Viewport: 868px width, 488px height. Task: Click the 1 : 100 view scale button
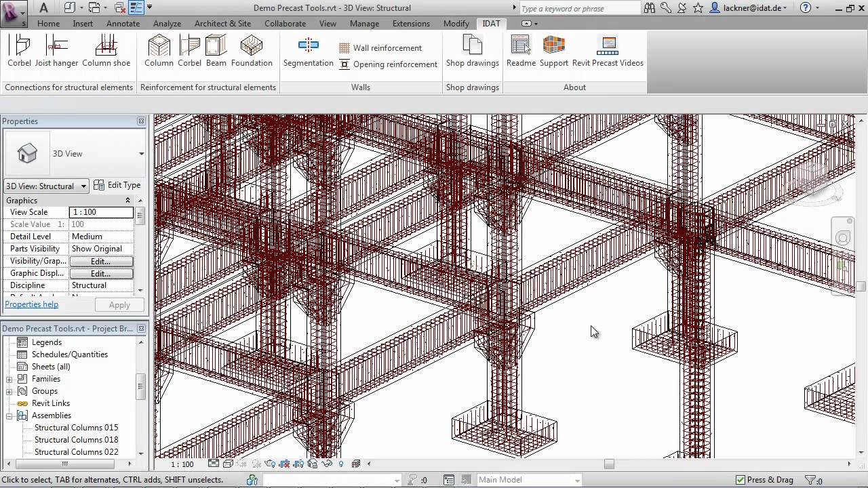point(182,464)
